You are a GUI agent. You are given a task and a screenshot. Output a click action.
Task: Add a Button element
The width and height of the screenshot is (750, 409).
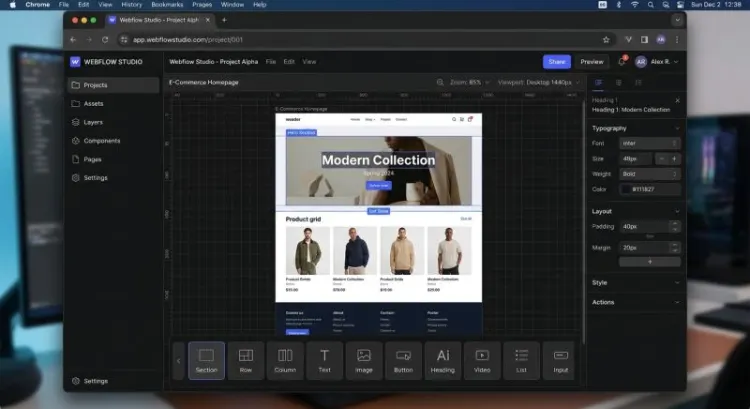[x=403, y=361]
